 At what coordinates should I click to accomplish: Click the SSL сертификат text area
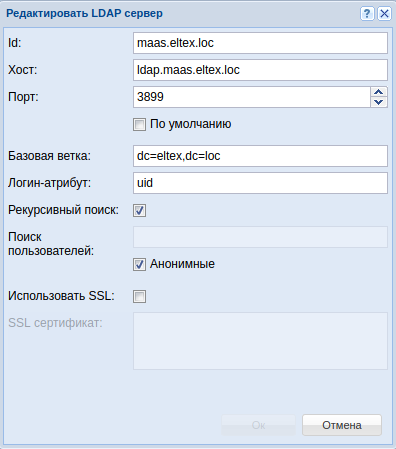point(260,341)
